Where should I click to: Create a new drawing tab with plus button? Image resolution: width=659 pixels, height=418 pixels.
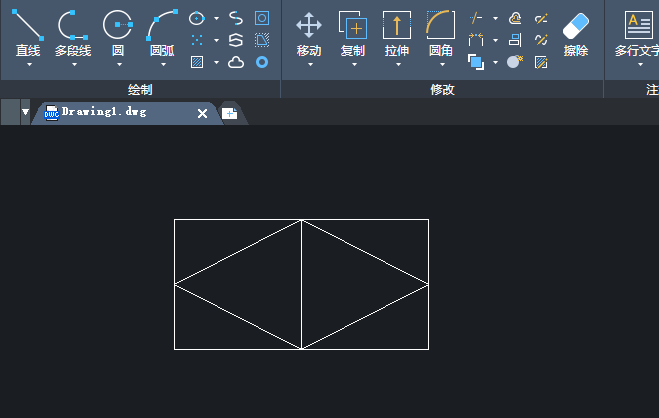(x=229, y=113)
